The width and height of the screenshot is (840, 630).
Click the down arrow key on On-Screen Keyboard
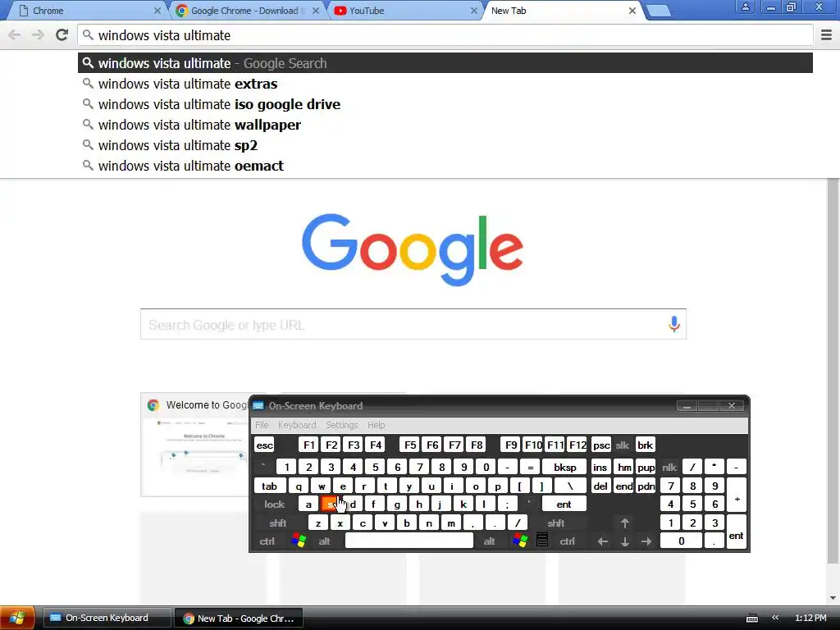click(x=624, y=541)
